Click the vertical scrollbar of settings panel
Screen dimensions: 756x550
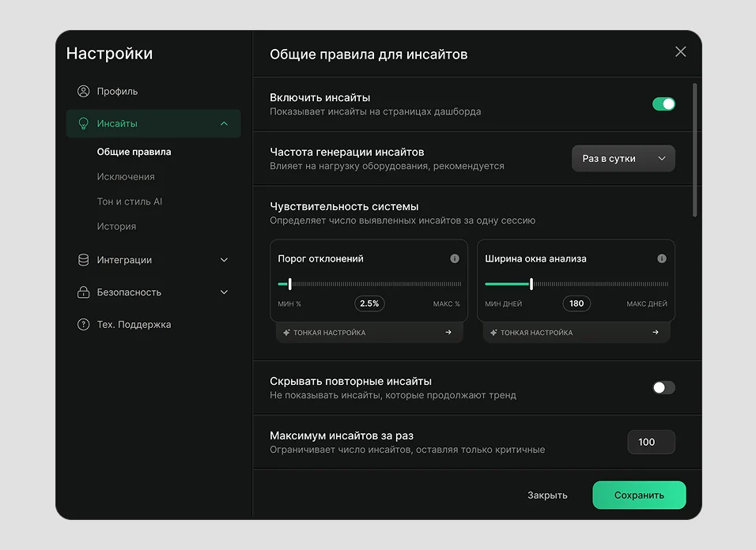pos(695,150)
